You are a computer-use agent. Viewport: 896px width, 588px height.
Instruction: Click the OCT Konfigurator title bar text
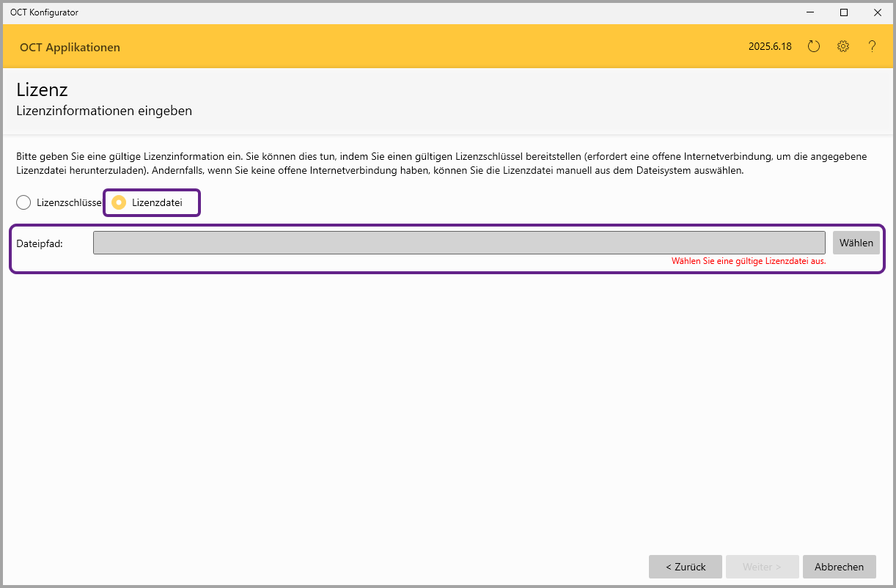[44, 12]
